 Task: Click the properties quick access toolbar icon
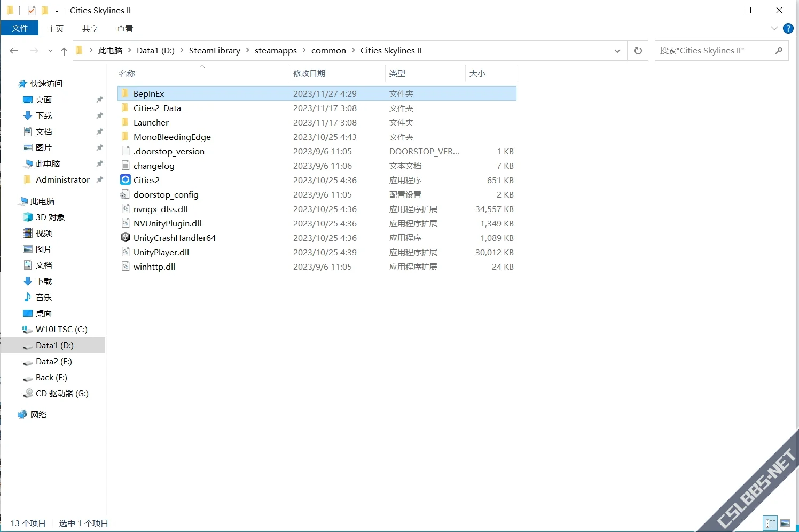32,10
